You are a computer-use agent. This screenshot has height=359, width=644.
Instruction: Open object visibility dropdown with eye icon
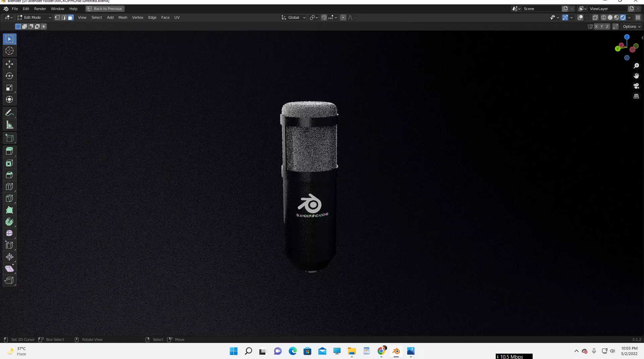pos(554,17)
